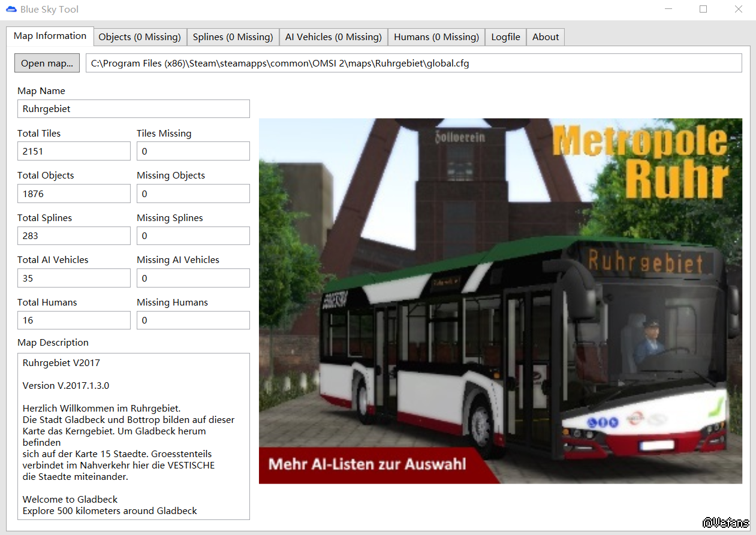
Task: Click the global.cfg file path field
Action: pyautogui.click(x=414, y=63)
